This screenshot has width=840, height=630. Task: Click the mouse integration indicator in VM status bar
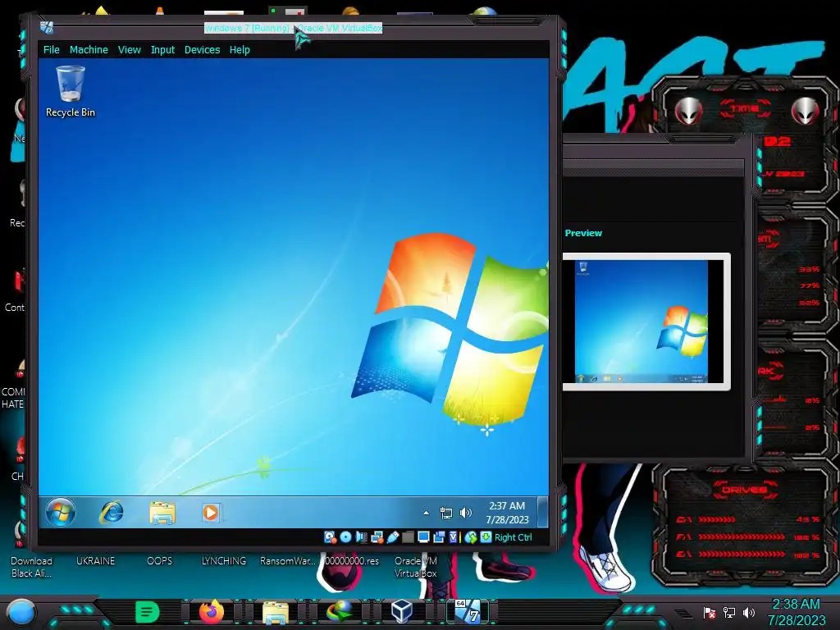point(471,536)
